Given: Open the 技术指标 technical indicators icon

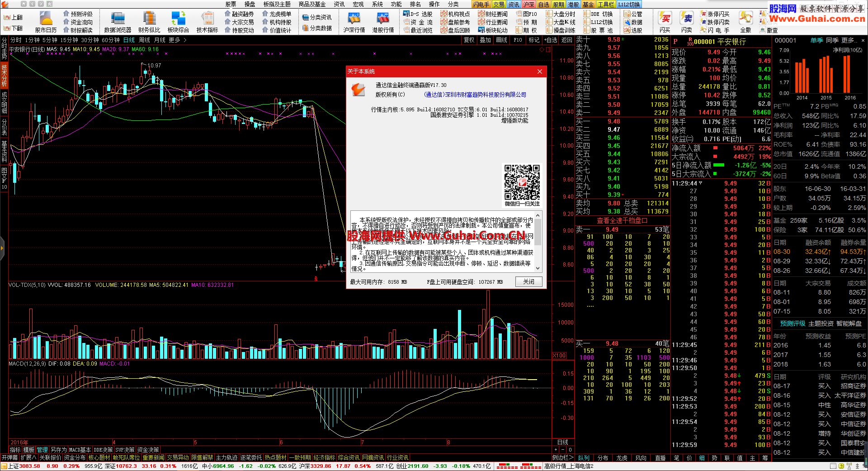Looking at the screenshot, I should click(x=208, y=22).
